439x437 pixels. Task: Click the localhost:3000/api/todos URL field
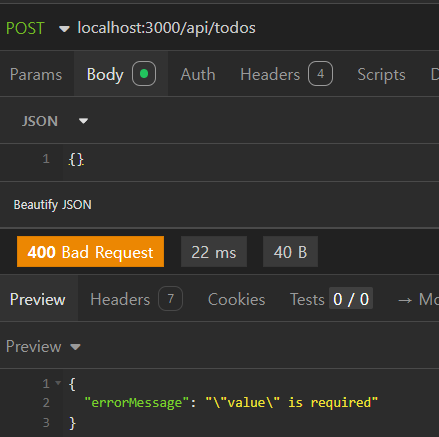tap(166, 28)
